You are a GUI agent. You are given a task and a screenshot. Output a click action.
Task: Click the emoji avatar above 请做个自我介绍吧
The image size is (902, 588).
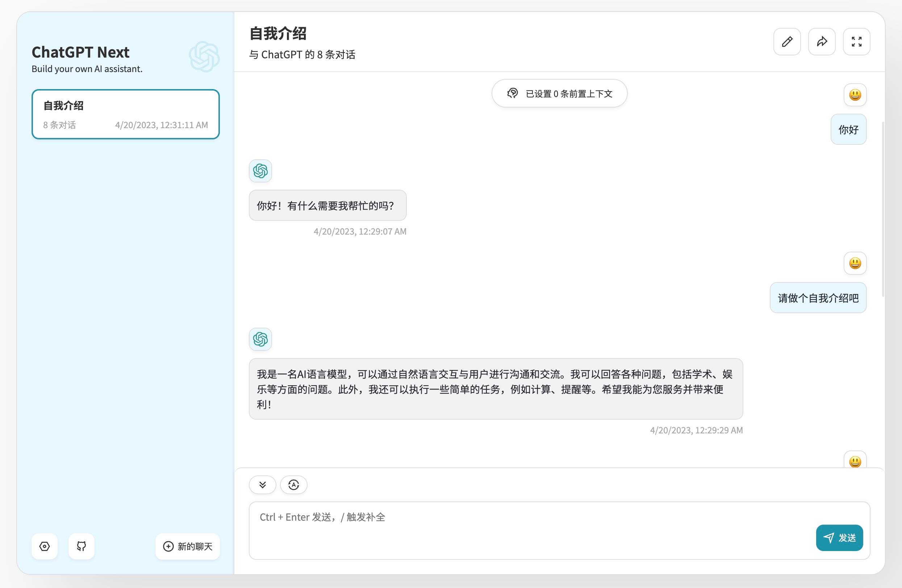pyautogui.click(x=855, y=263)
